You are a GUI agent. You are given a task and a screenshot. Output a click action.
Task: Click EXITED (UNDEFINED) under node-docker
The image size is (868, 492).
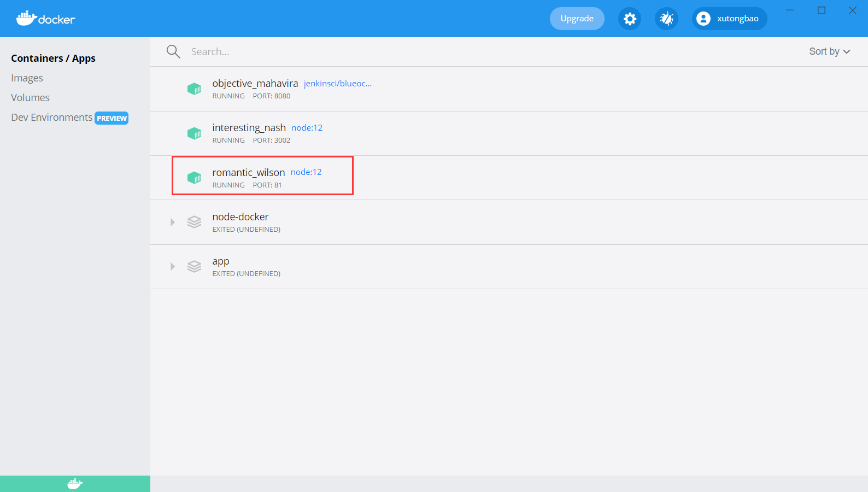click(247, 230)
